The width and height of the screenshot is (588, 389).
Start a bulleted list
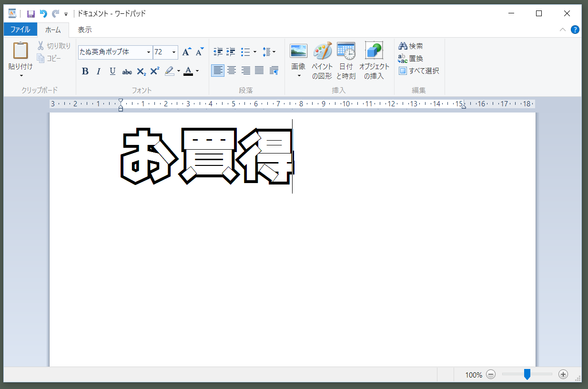(245, 51)
